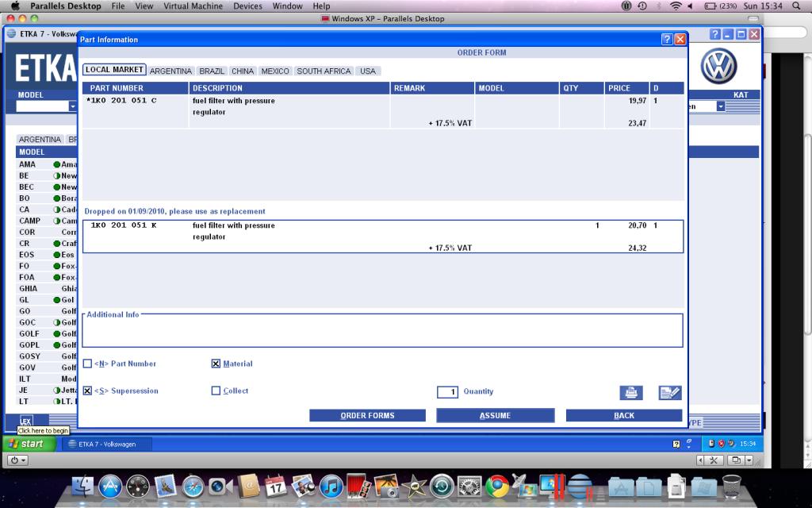Open Finder from the Dock

click(x=82, y=487)
